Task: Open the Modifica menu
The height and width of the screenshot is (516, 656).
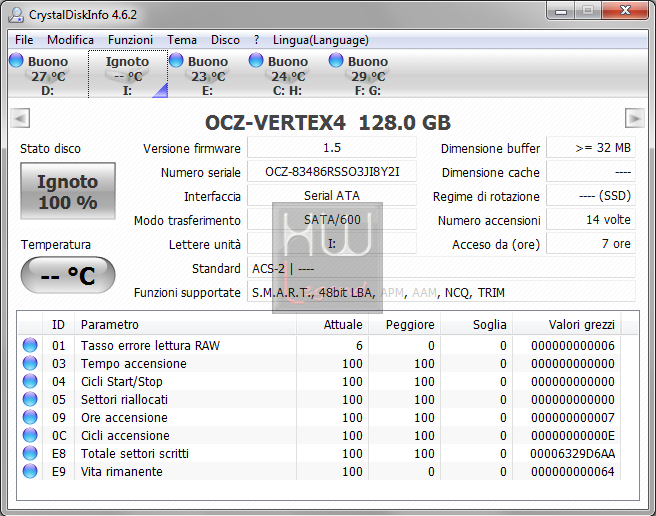Action: 70,40
